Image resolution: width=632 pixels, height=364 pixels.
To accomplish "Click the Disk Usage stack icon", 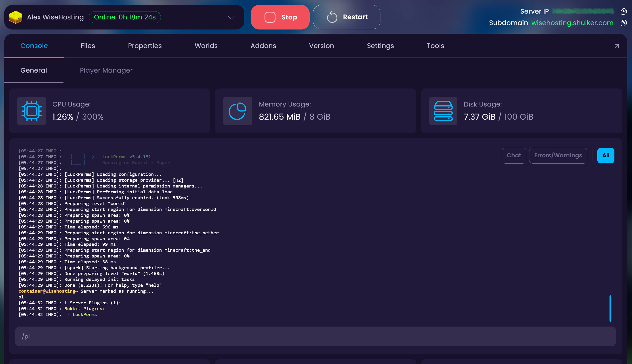I will [x=443, y=111].
